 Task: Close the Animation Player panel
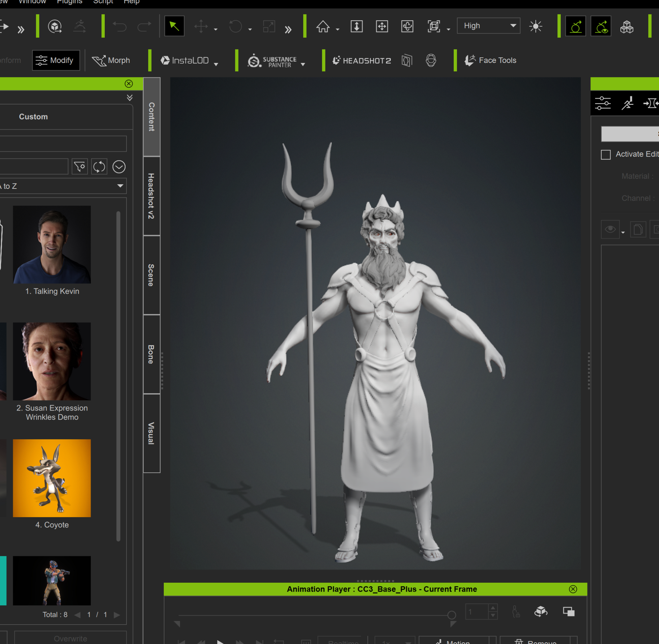click(573, 589)
